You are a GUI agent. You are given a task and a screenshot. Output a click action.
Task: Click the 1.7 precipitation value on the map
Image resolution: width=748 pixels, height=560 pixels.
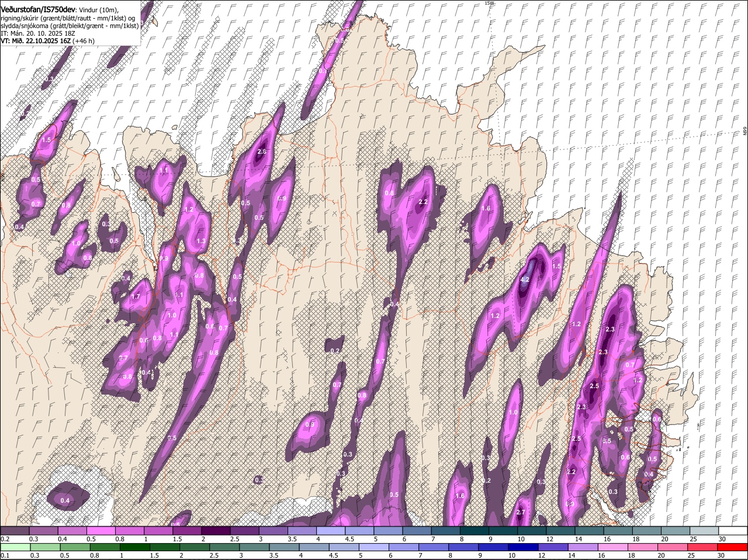pyautogui.click(x=136, y=297)
